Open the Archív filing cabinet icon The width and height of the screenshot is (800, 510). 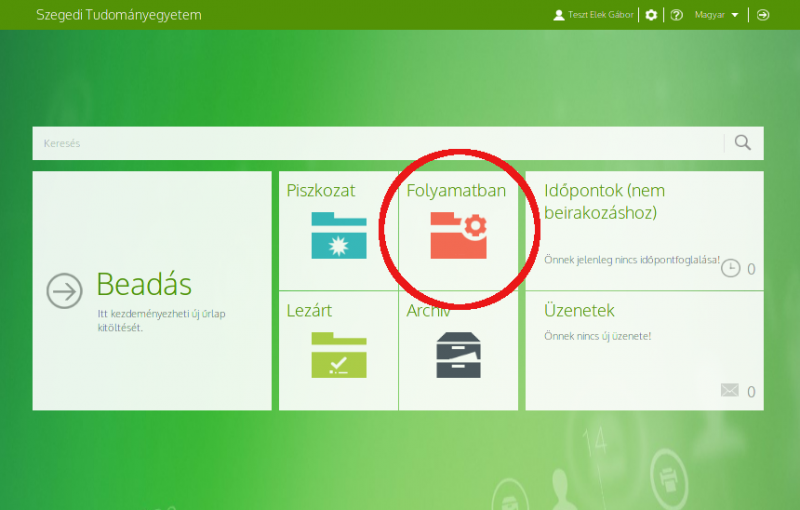pyautogui.click(x=458, y=354)
